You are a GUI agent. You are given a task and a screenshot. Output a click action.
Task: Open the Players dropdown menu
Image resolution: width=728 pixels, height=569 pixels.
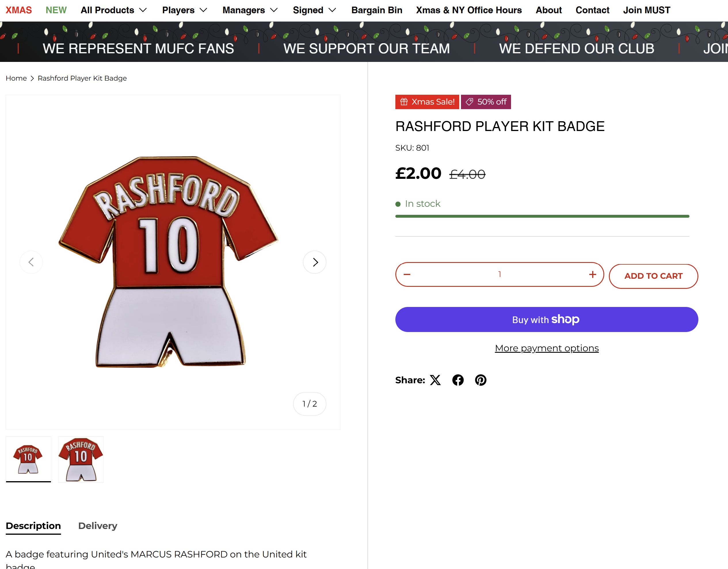click(x=185, y=10)
